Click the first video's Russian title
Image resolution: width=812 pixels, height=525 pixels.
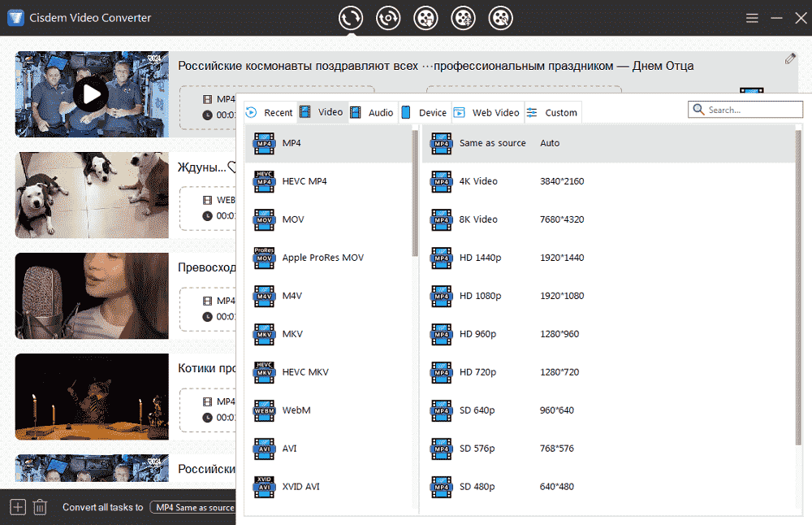pyautogui.click(x=435, y=66)
